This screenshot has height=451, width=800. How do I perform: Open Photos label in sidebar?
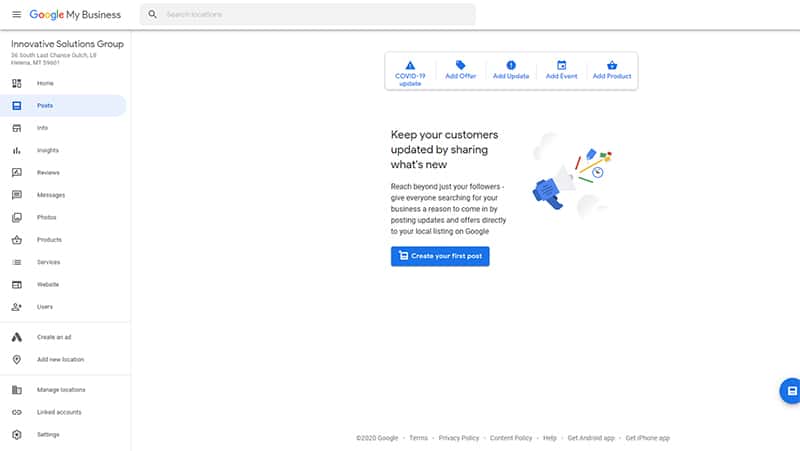[46, 217]
